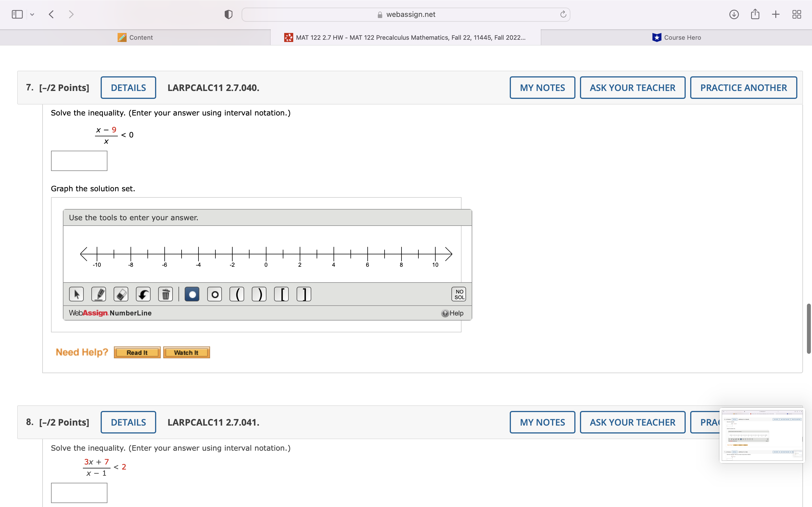Click the answer box for question 7
The height and width of the screenshot is (507, 812).
tap(79, 161)
